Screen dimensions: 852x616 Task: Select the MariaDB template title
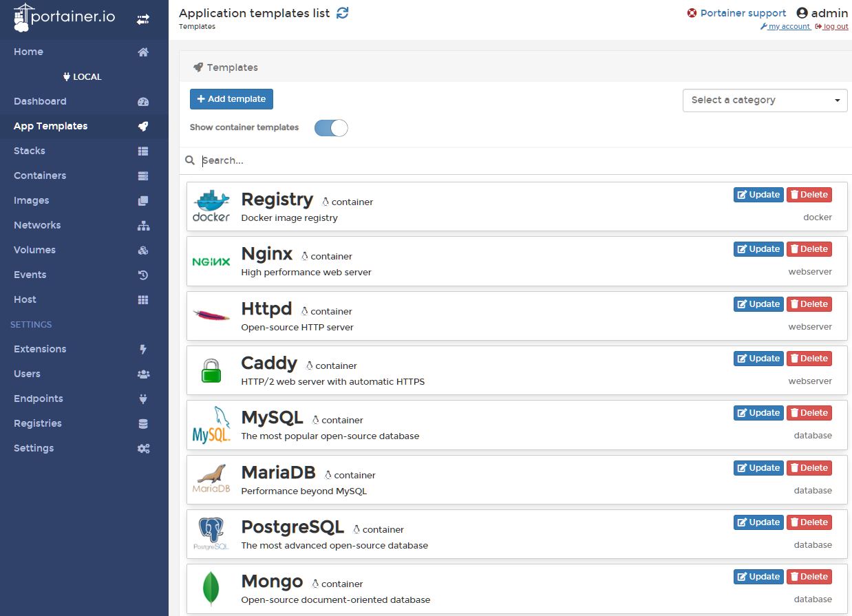point(278,473)
